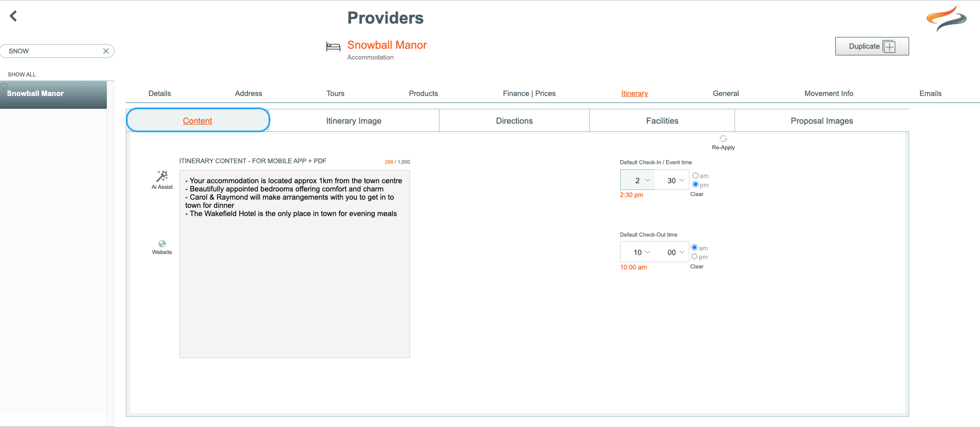Click SHOW ALL link
This screenshot has width=980, height=427.
point(22,74)
